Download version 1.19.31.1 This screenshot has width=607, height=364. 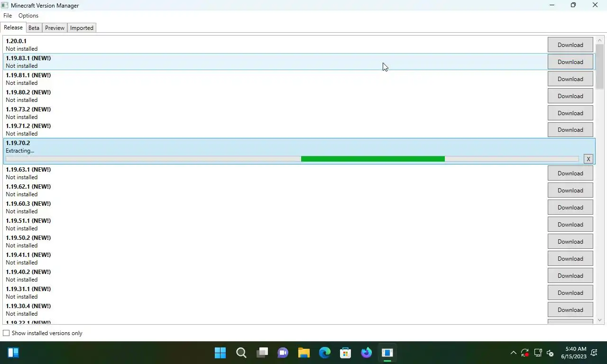pyautogui.click(x=570, y=293)
